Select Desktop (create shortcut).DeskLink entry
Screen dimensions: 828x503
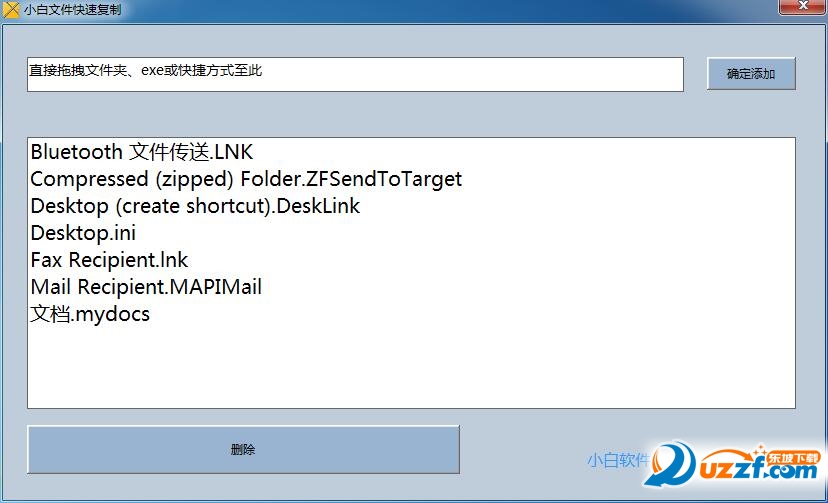point(195,206)
